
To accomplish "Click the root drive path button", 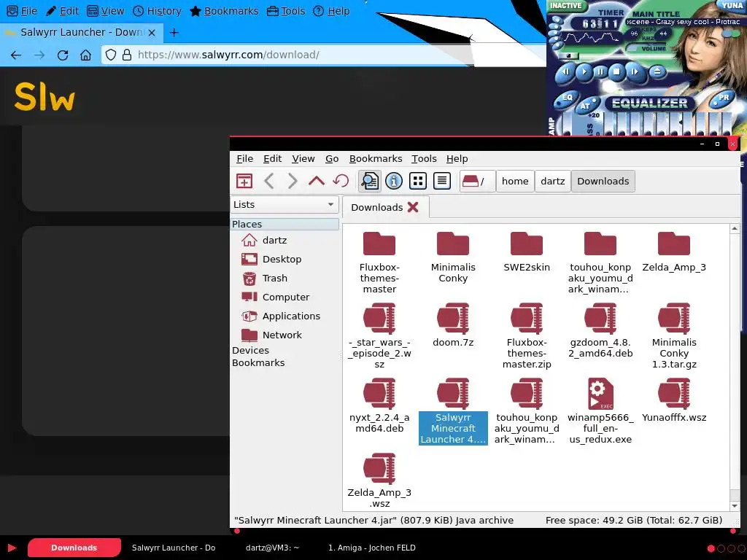I will click(477, 181).
